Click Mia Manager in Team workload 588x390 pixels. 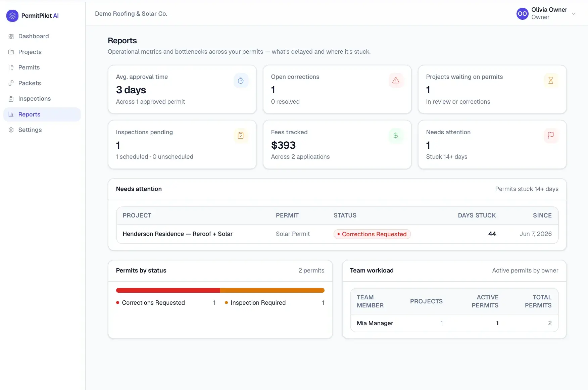click(375, 323)
